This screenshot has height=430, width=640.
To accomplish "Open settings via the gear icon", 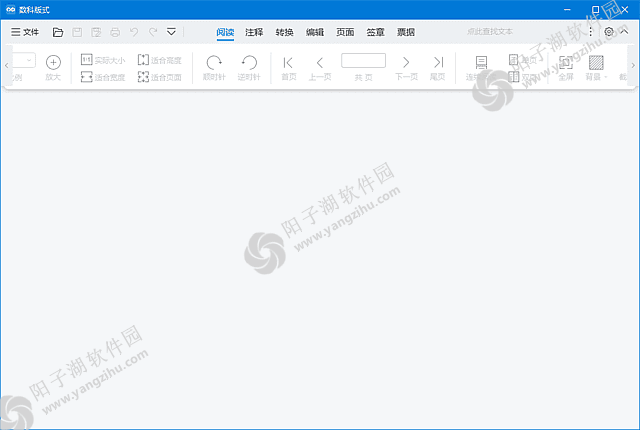I will coord(609,32).
